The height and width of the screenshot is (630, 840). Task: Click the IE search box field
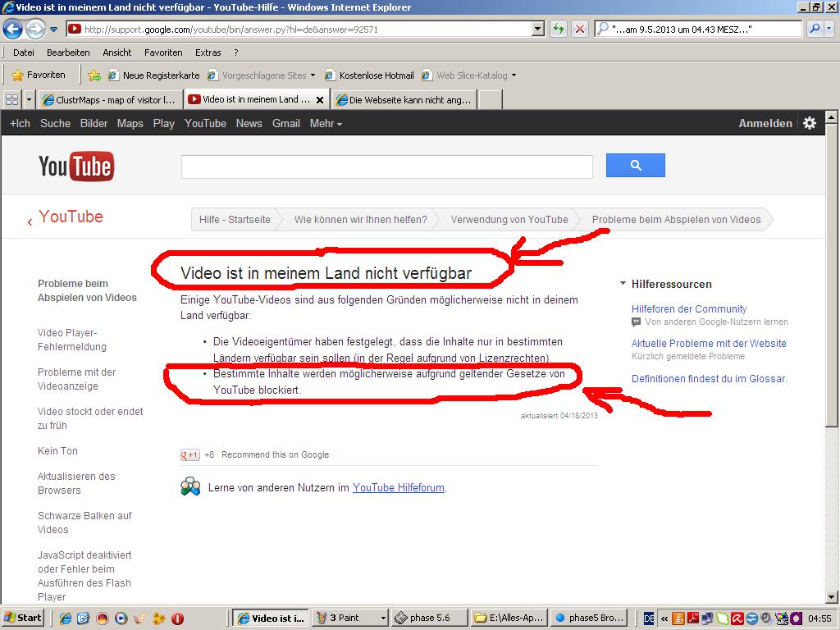(x=698, y=30)
